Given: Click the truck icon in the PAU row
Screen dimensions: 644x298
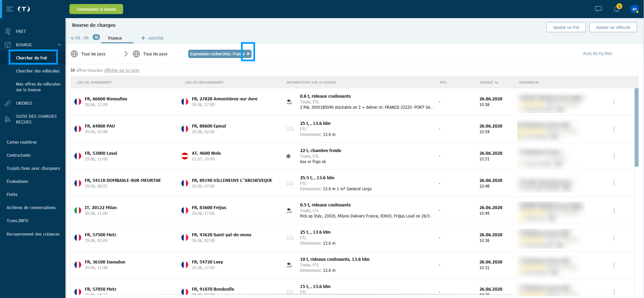Looking at the screenshot, I should (x=290, y=129).
